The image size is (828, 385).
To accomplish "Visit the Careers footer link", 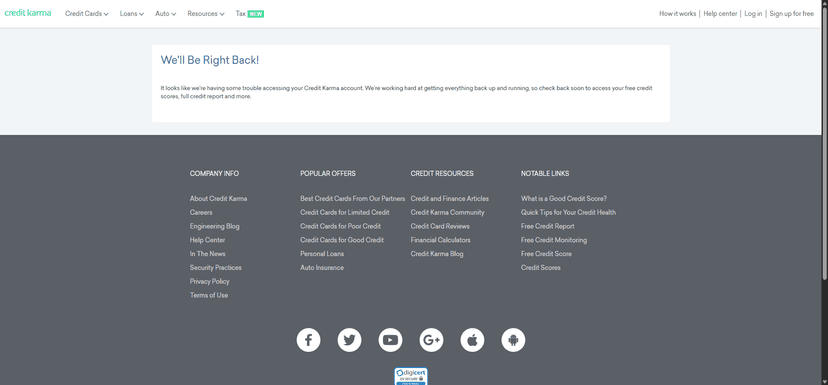I will point(201,212).
